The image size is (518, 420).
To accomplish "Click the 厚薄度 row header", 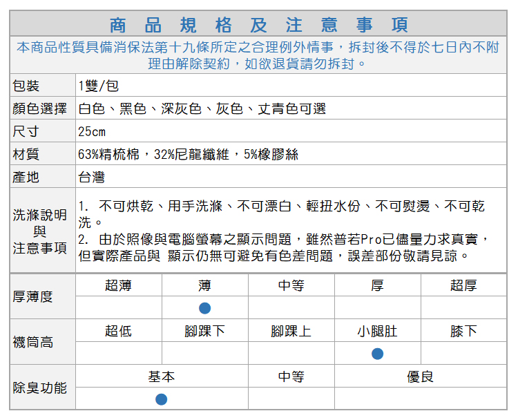I will [33, 296].
